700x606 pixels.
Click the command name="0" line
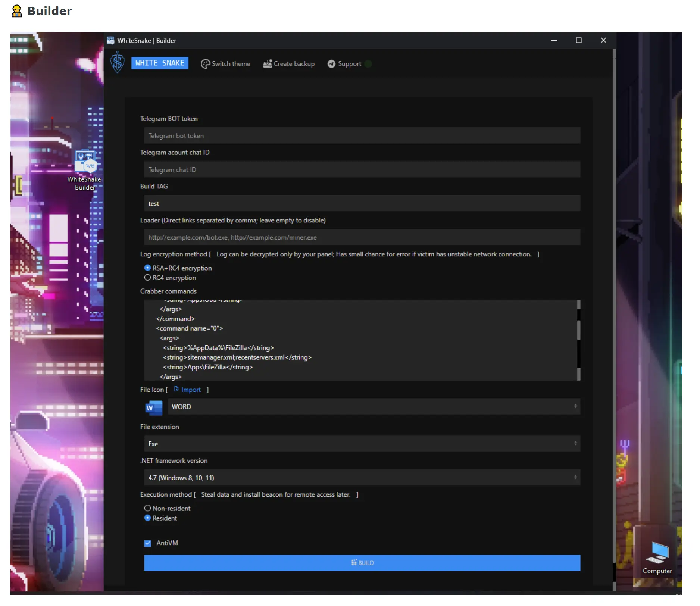(x=189, y=328)
